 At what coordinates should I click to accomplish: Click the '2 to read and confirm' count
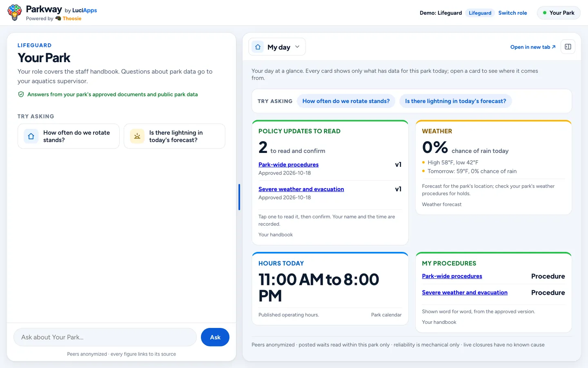coord(292,148)
